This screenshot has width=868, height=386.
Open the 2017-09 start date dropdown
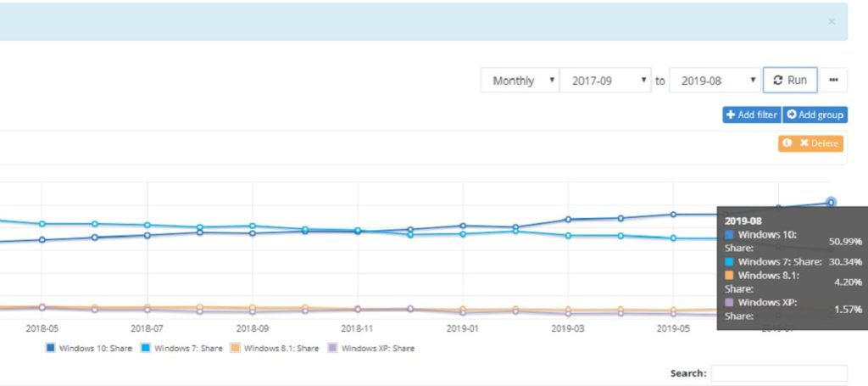(605, 81)
